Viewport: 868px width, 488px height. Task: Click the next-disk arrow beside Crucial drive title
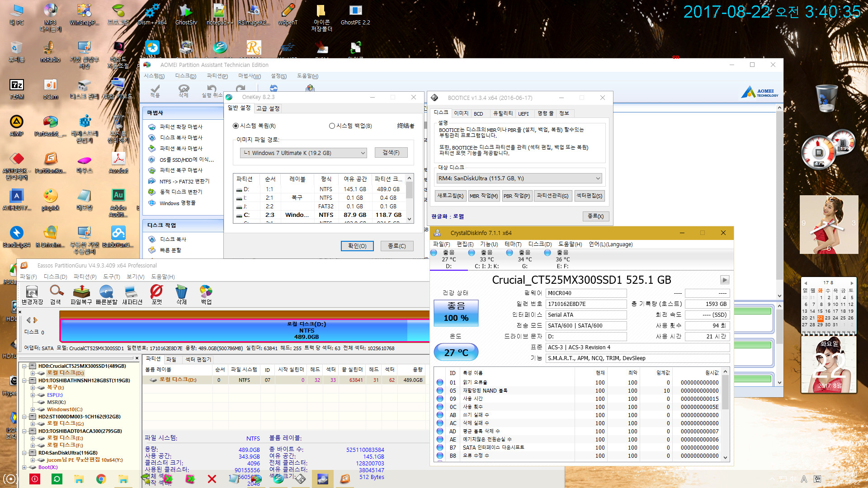[x=724, y=280]
